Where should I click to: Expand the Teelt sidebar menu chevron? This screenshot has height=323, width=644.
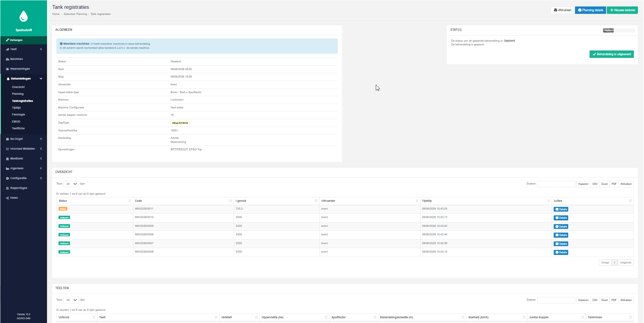[41, 49]
